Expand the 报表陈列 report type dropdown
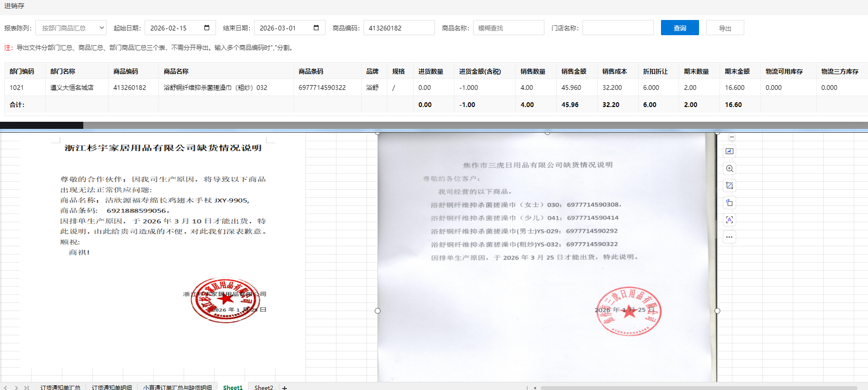Screen dimensions: 868x390 (71, 28)
